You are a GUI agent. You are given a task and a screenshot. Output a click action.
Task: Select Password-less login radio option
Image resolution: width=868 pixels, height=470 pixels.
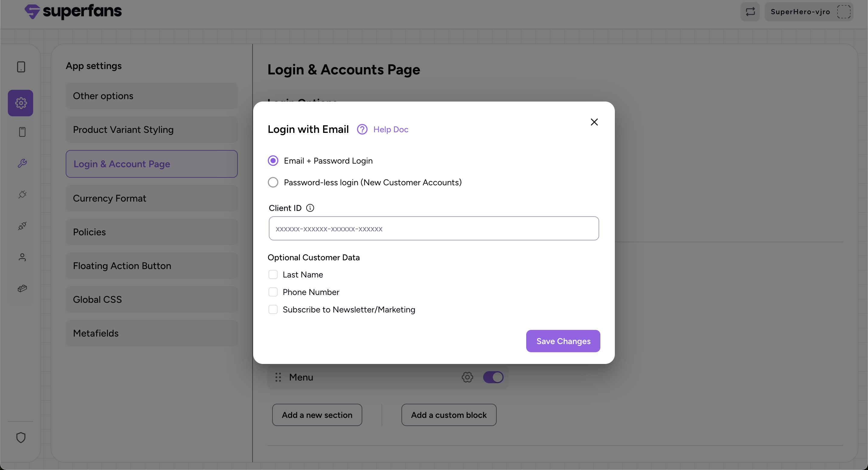click(x=273, y=182)
